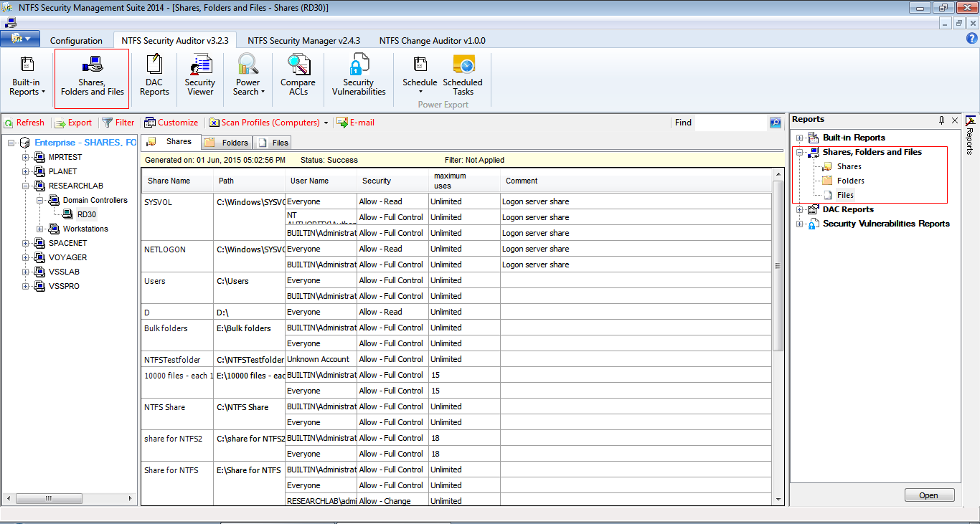Expand the SPACENET domain node
The height and width of the screenshot is (524, 980).
pyautogui.click(x=26, y=243)
